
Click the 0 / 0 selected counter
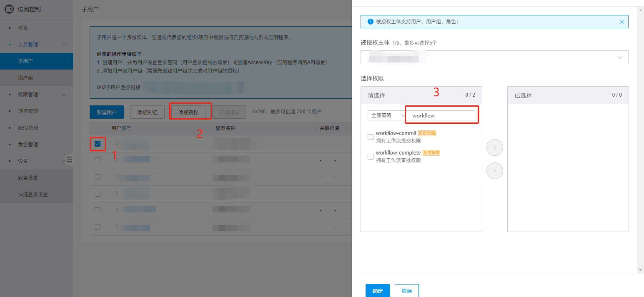(x=617, y=95)
